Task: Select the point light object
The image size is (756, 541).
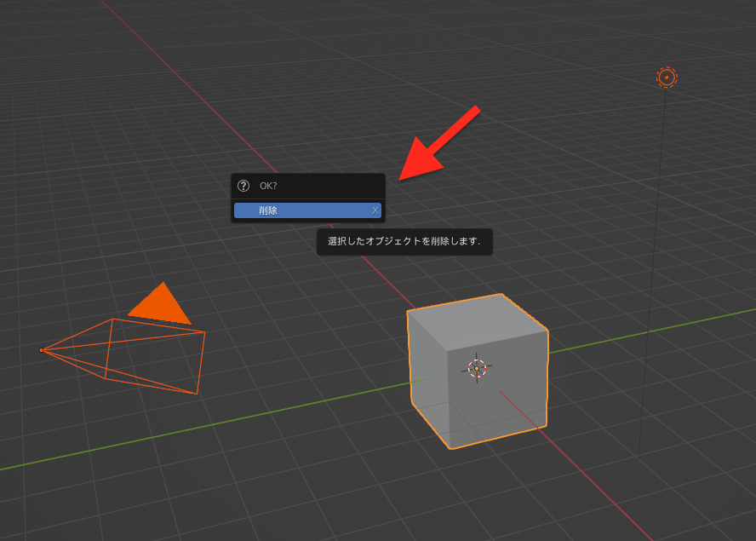Action: pyautogui.click(x=667, y=78)
